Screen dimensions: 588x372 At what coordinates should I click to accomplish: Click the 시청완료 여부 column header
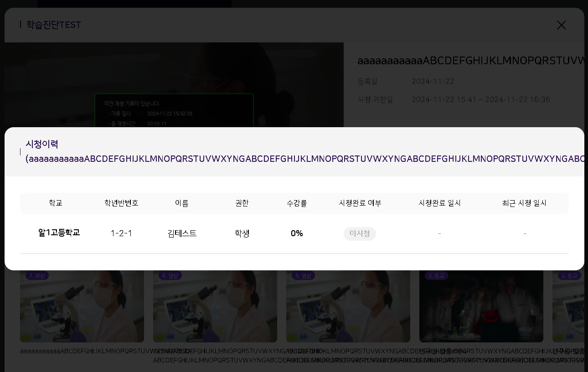pyautogui.click(x=360, y=203)
